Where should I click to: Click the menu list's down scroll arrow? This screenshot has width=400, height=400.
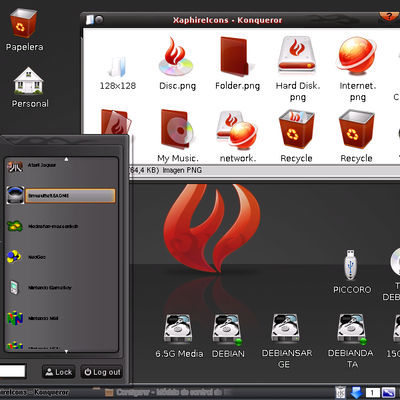(66, 351)
